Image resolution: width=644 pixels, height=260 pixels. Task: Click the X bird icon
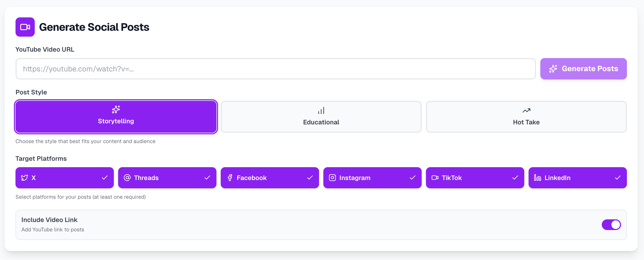25,178
